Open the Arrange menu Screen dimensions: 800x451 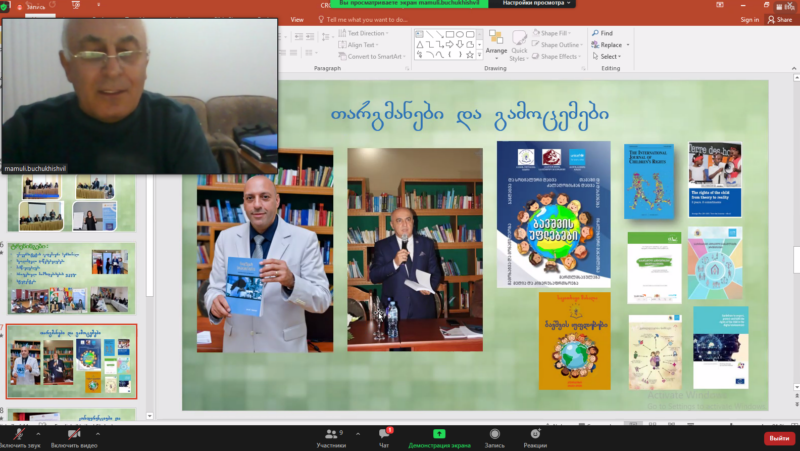click(x=496, y=43)
